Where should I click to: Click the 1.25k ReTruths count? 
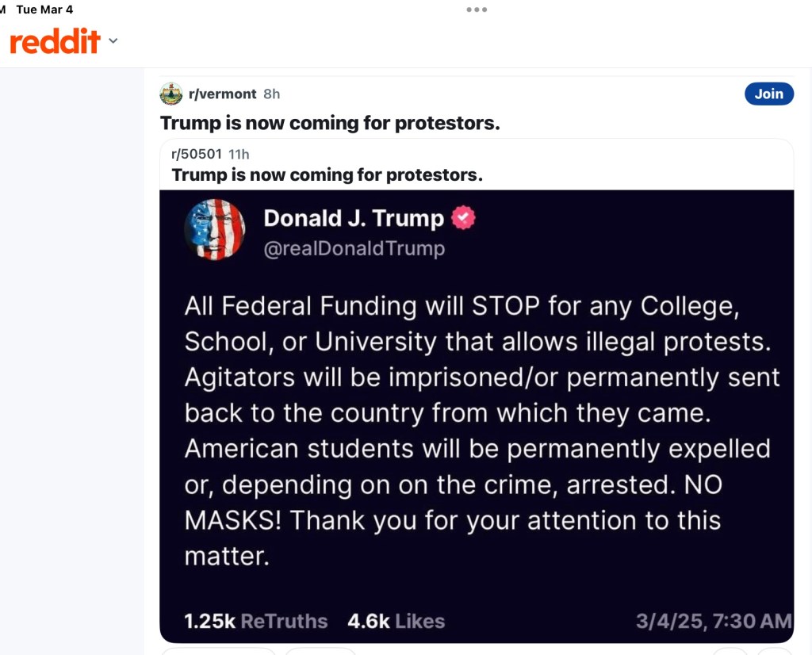pyautogui.click(x=255, y=621)
